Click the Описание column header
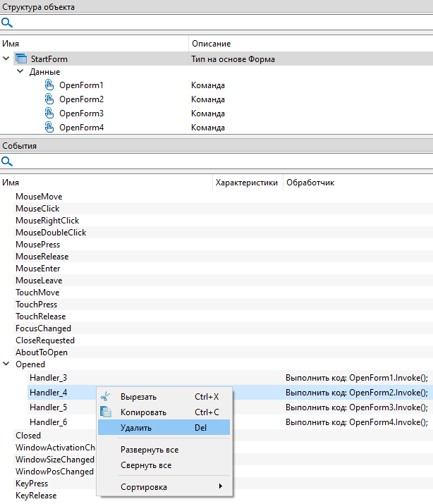Viewport: 433px width, 504px height. click(211, 44)
